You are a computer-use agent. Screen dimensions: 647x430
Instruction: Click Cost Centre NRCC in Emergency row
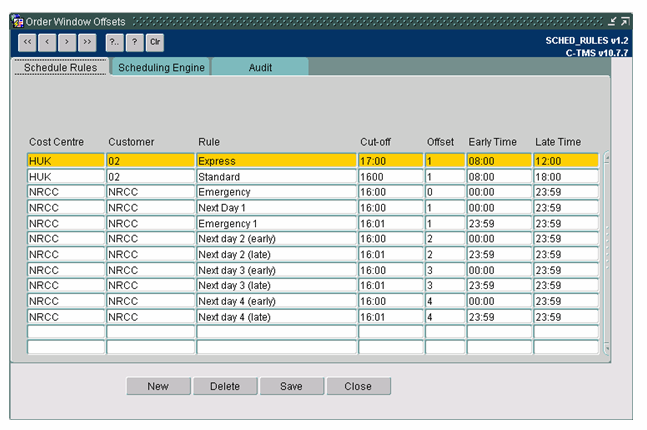[x=66, y=192]
